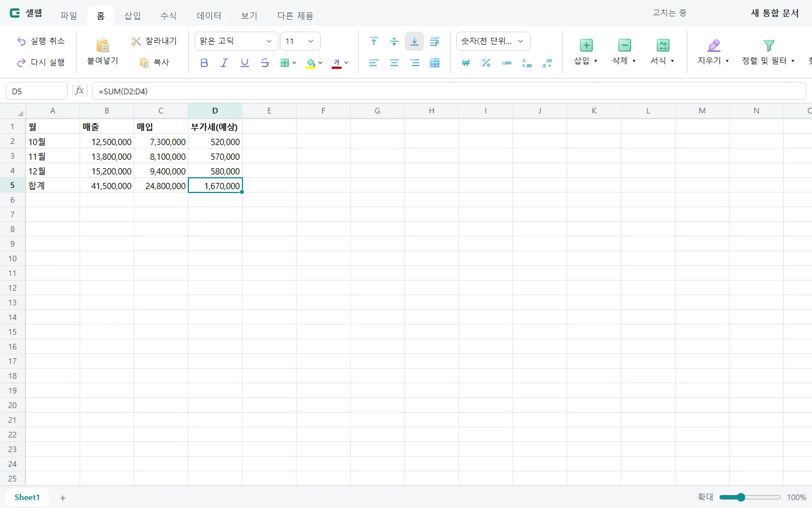Click the merge cells icon
Screen dimensions: 812x508
click(x=435, y=63)
